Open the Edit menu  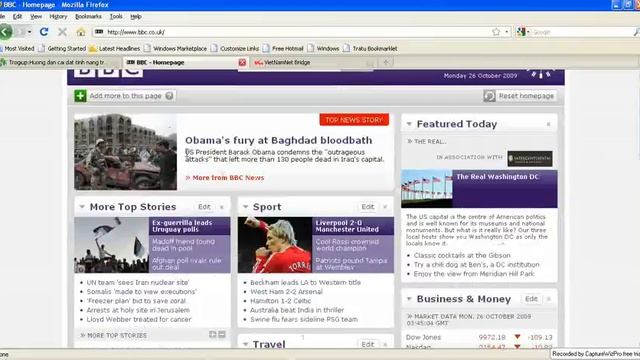(18, 17)
